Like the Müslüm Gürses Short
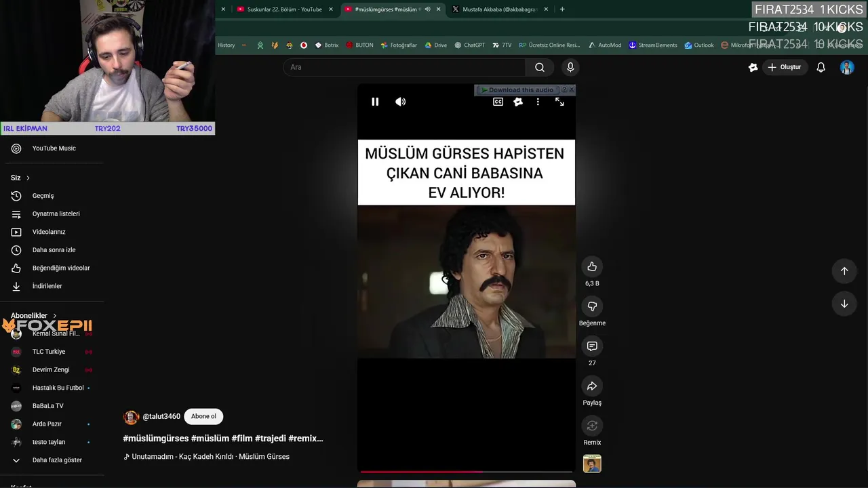868x488 pixels. tap(592, 266)
